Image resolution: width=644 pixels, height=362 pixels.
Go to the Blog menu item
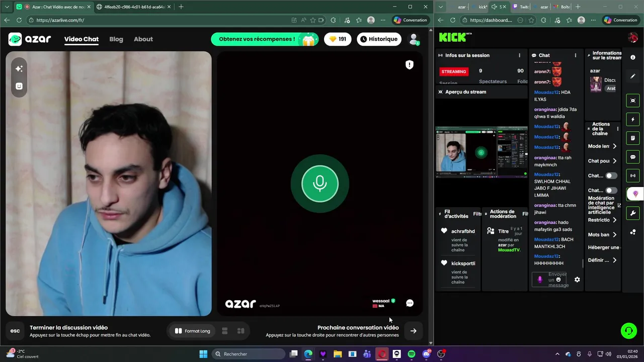pos(116,39)
